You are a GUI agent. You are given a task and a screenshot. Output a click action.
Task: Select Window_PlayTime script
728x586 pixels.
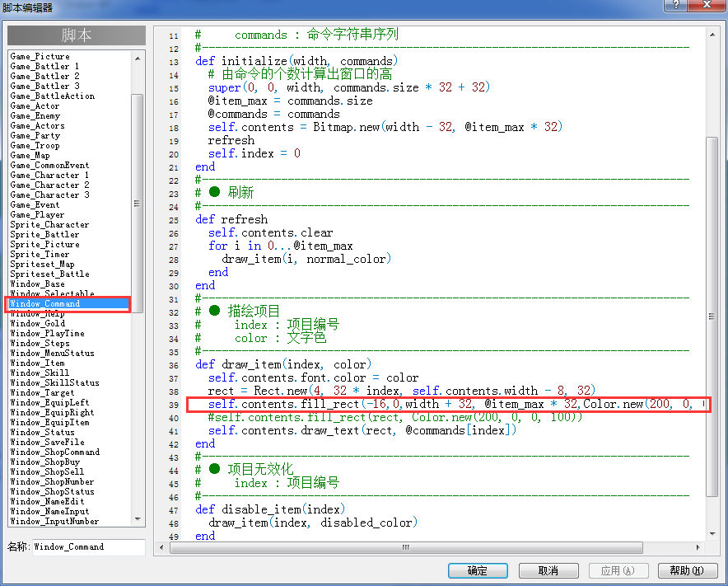tap(48, 333)
